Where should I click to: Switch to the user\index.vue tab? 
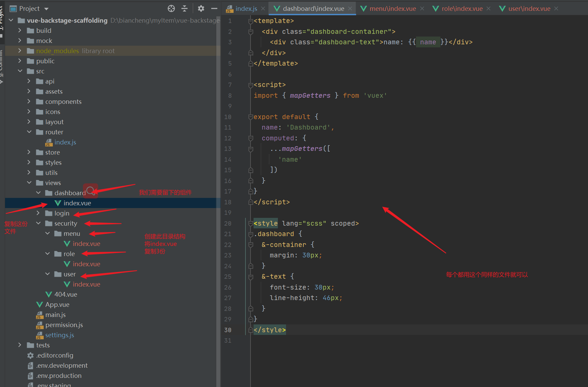[x=525, y=8]
